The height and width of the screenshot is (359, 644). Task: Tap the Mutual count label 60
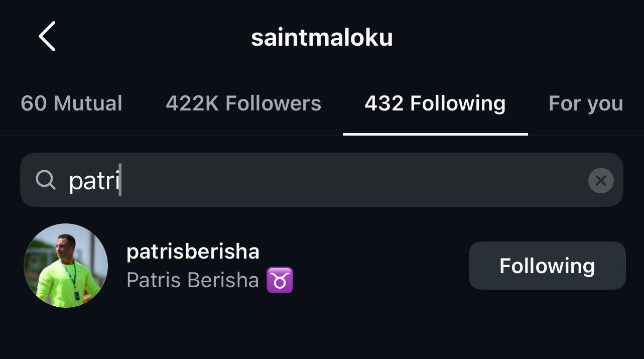(x=34, y=103)
